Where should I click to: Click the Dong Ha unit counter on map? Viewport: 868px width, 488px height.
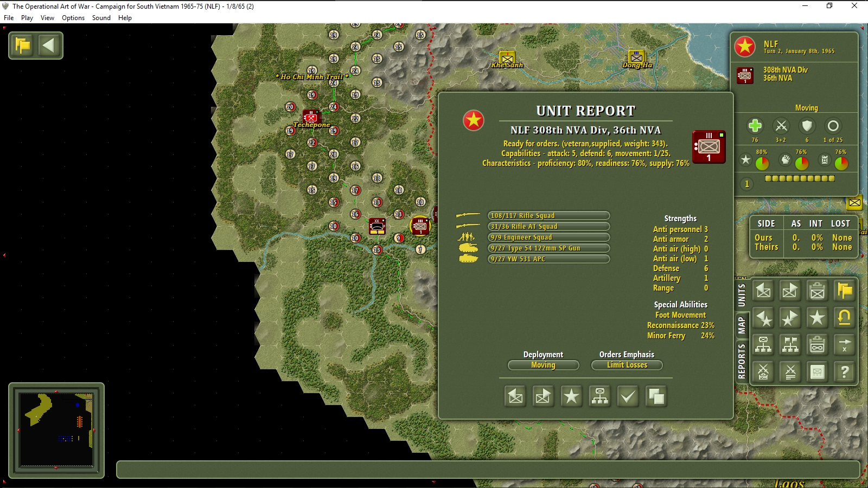click(637, 57)
